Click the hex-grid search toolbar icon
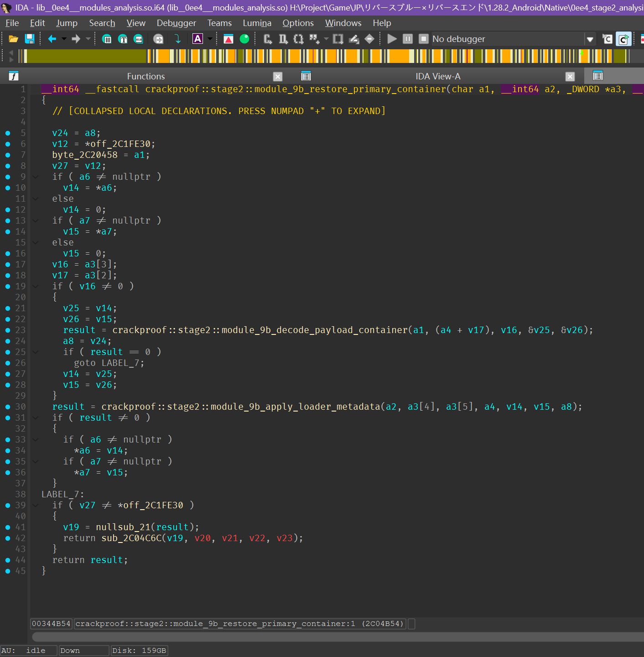 107,39
